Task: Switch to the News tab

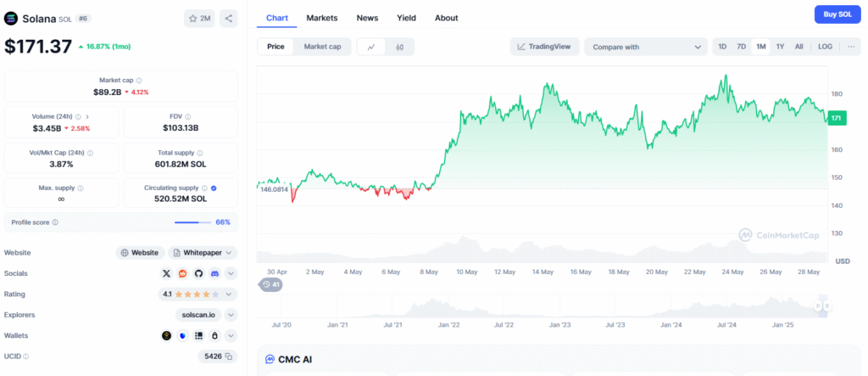Action: (x=368, y=18)
